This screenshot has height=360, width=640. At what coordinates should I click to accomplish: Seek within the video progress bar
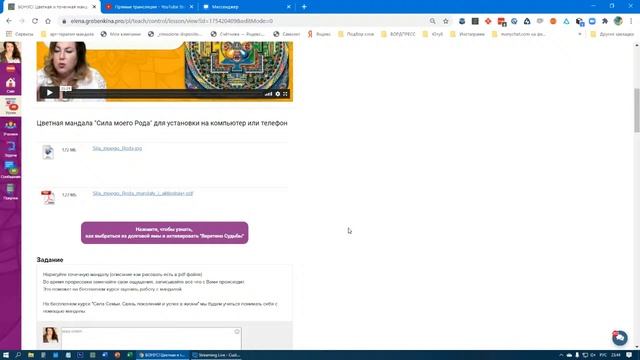(163, 94)
